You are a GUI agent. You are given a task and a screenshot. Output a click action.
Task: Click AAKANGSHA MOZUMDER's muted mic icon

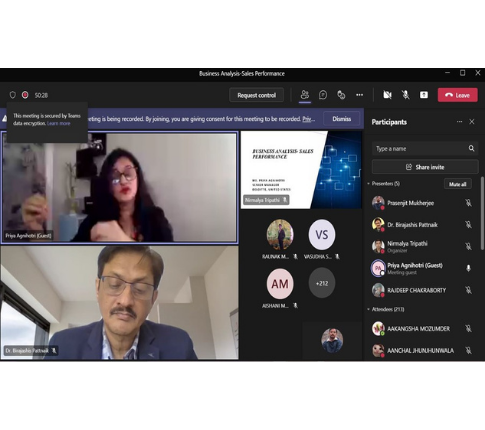pyautogui.click(x=468, y=328)
